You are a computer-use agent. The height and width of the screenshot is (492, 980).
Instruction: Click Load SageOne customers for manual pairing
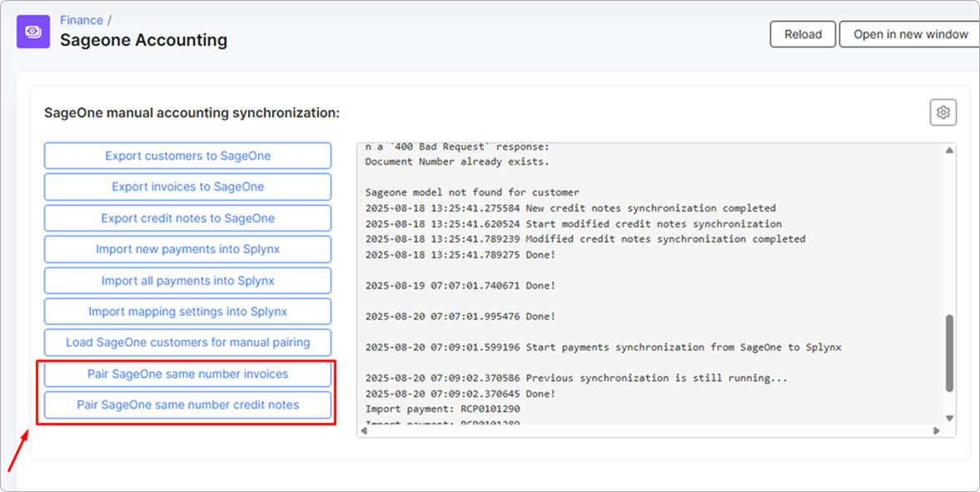pyautogui.click(x=187, y=343)
